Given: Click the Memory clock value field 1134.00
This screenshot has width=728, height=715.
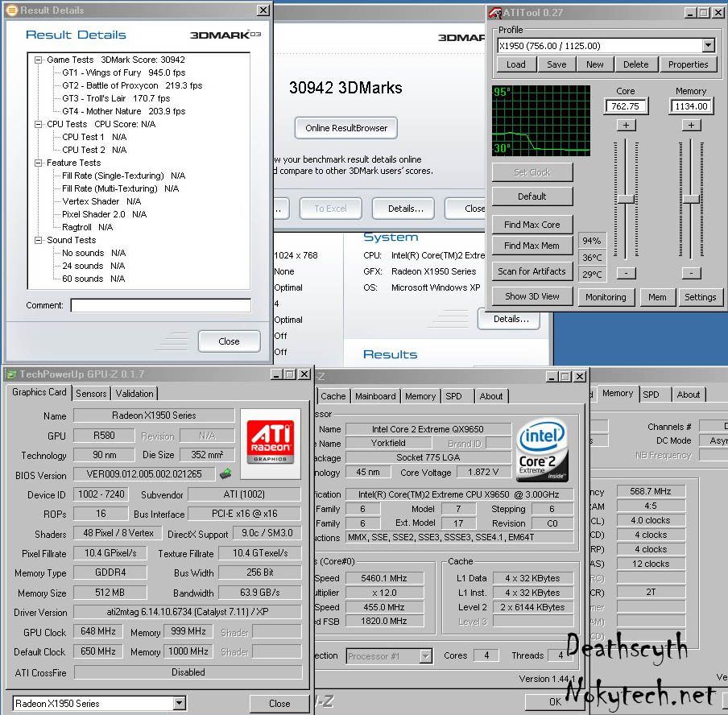Looking at the screenshot, I should [x=691, y=106].
